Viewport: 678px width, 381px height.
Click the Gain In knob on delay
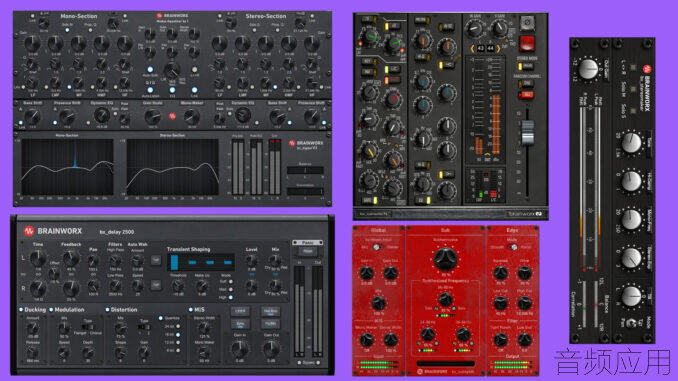[x=240, y=349]
